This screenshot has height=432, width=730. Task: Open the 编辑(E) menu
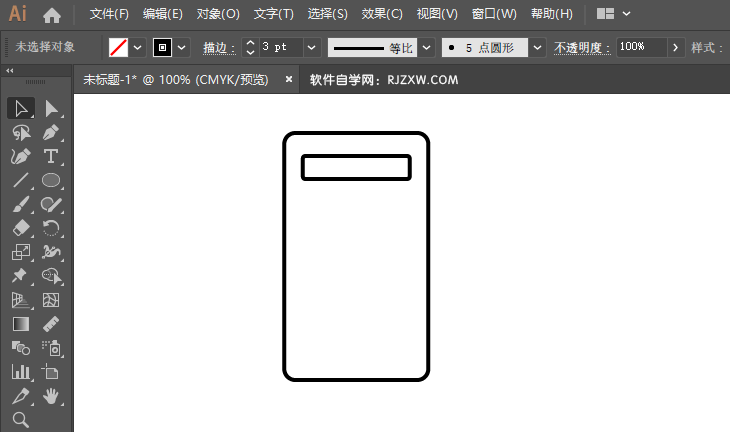click(x=163, y=14)
